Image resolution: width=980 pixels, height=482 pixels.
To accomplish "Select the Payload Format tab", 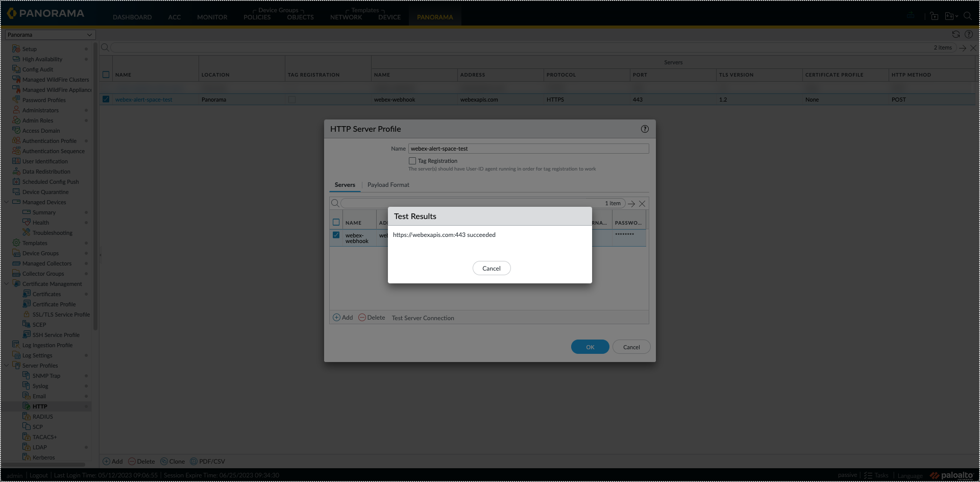I will pyautogui.click(x=388, y=185).
